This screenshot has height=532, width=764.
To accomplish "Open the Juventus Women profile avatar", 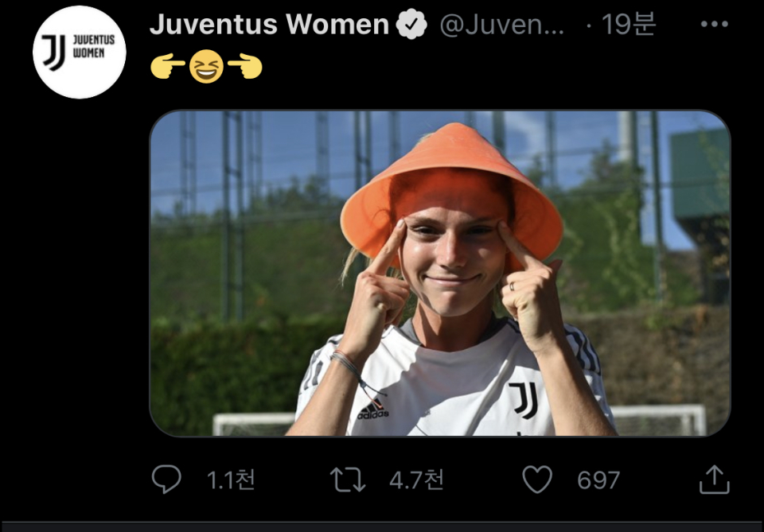I will tap(79, 52).
